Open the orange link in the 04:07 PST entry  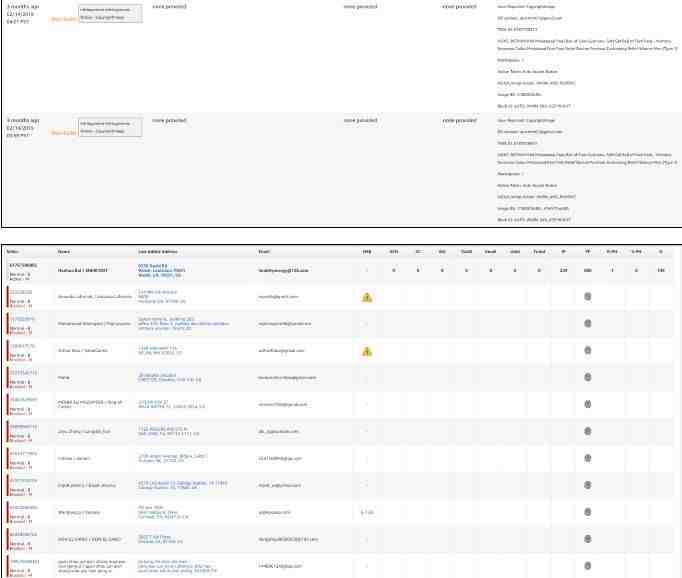(x=62, y=18)
